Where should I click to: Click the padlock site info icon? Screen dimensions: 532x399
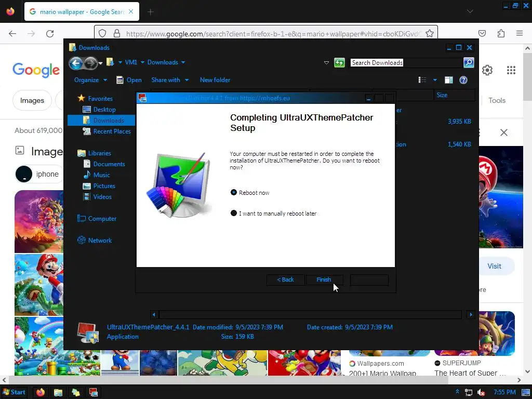[x=117, y=33]
